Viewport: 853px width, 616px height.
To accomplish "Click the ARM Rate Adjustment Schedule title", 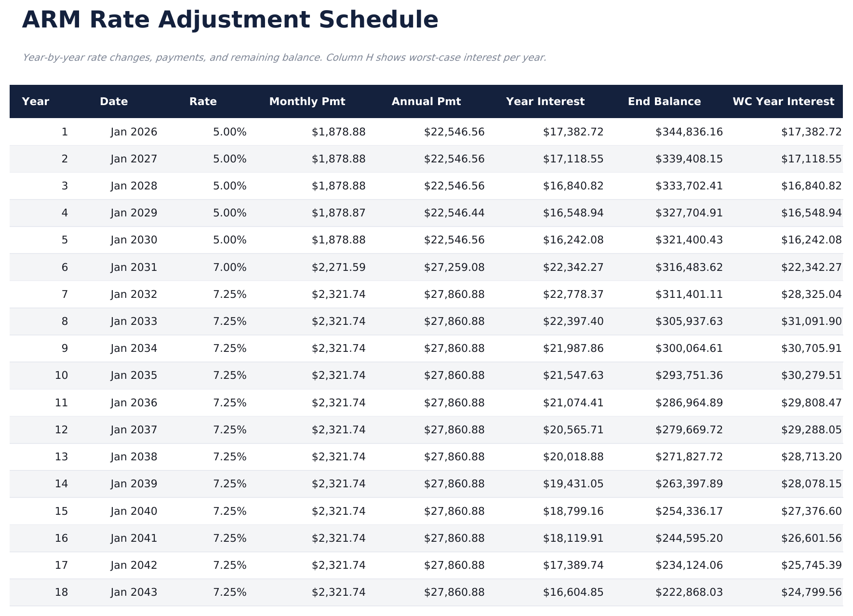I will coord(230,20).
